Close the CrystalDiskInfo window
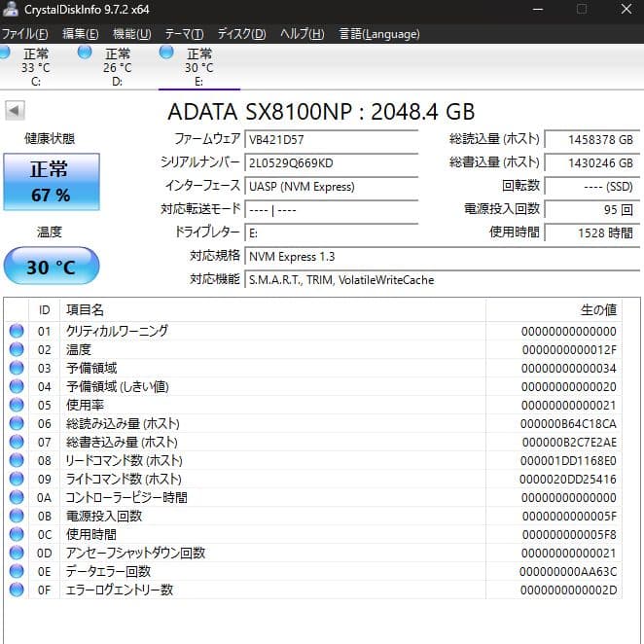This screenshot has width=644, height=644. point(626,9)
